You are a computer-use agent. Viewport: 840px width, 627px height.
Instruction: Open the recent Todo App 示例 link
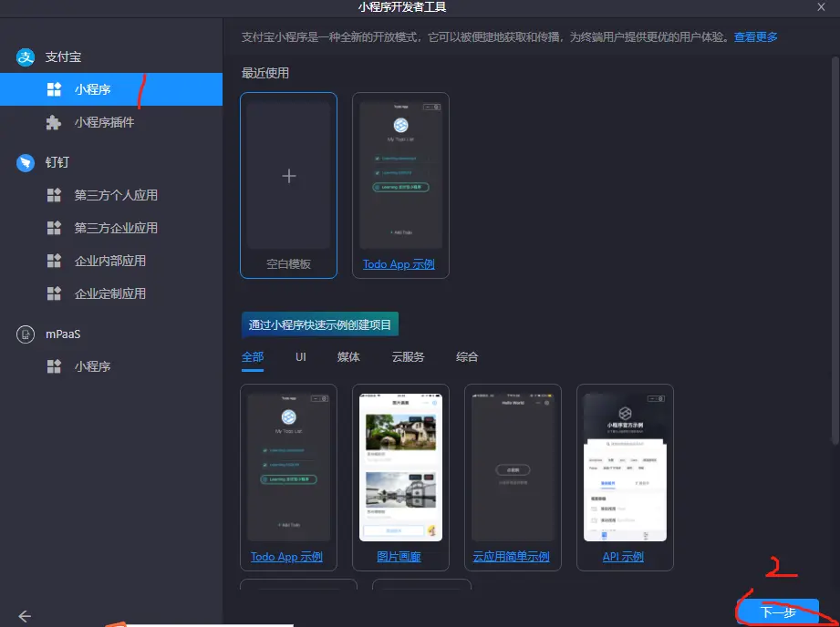click(x=399, y=264)
